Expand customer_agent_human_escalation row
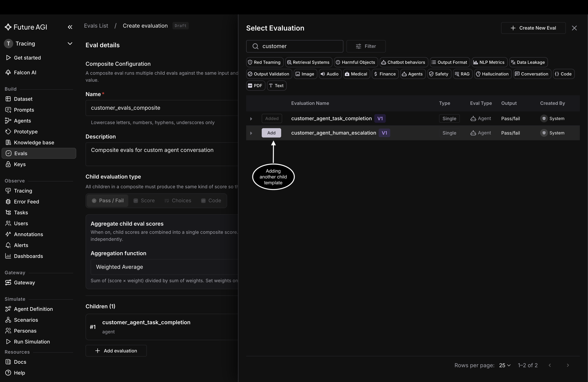This screenshot has width=588, height=382. (251, 133)
